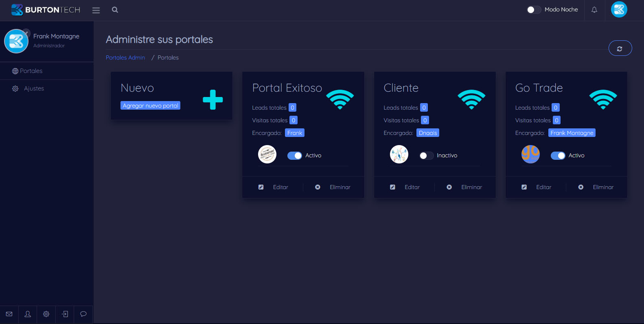
Task: Click Editar on Portal Exitoso card
Action: point(280,187)
